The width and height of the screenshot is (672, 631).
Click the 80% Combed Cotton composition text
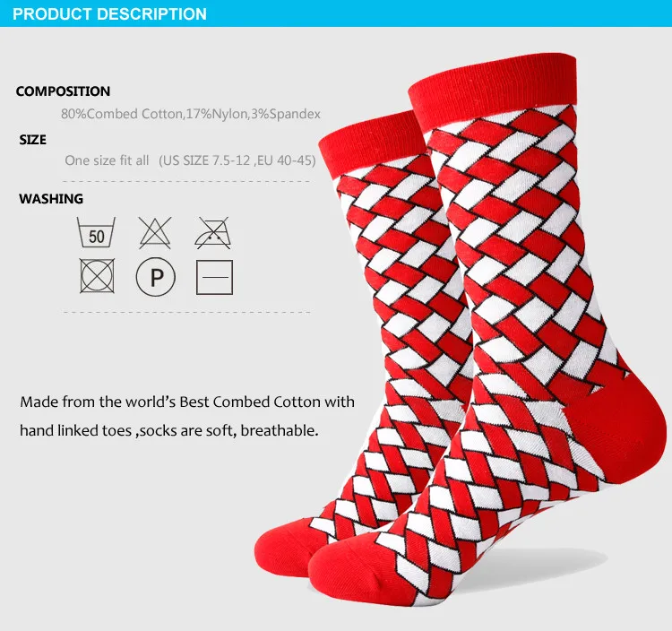coord(190,114)
